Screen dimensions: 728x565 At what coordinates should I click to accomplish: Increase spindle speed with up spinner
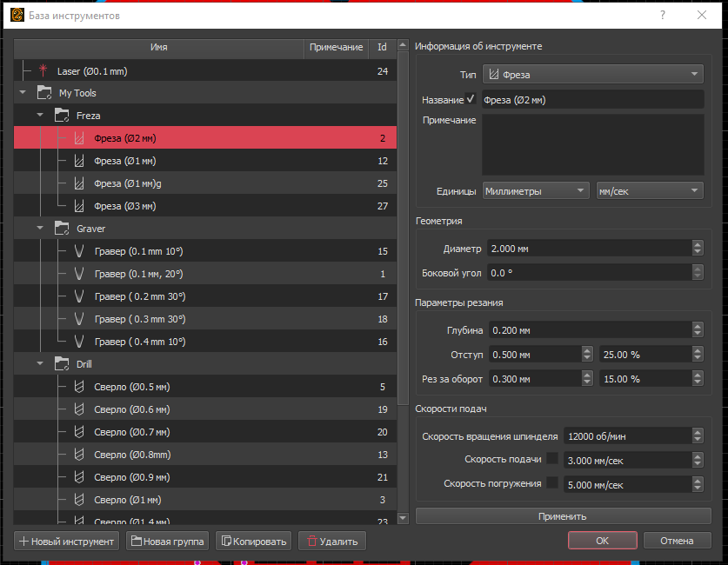coord(698,432)
